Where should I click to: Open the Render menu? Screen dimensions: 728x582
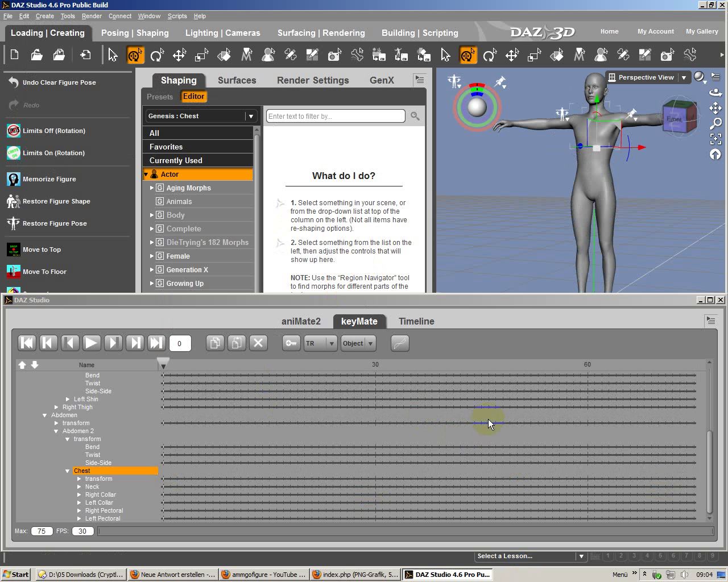tap(92, 16)
